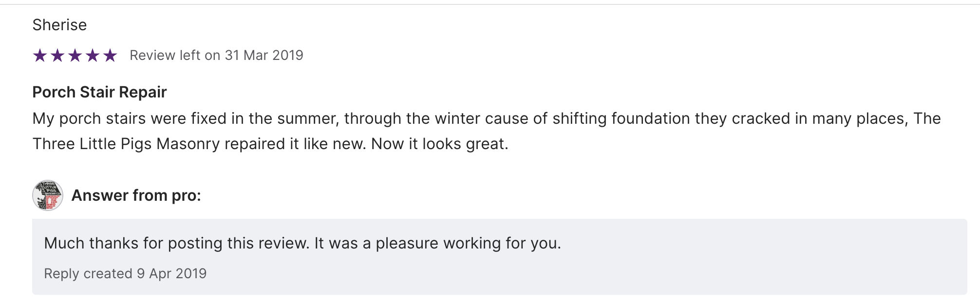Click the "Reply created 9 Apr 2019" timestamp
Image resolution: width=980 pixels, height=306 pixels.
125,273
